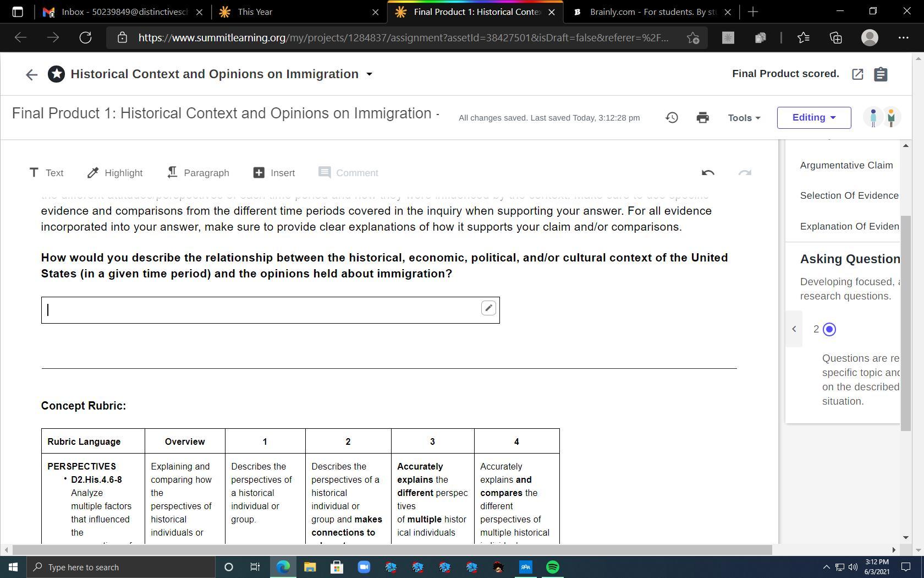This screenshot has width=924, height=578.
Task: Select the score 2 radio button
Action: point(829,329)
